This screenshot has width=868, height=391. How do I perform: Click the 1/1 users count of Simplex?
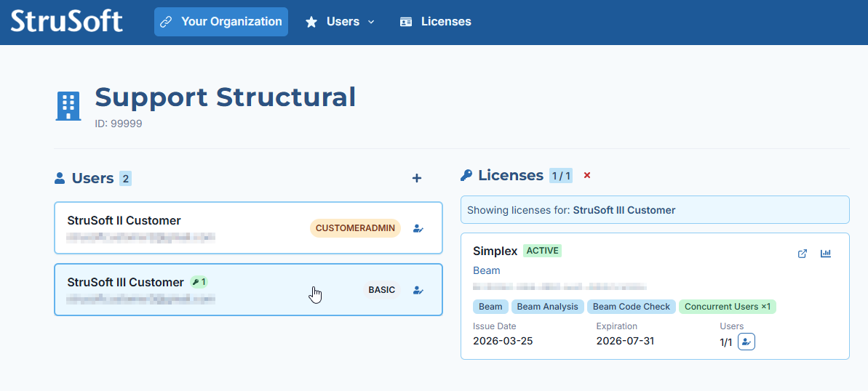(725, 342)
